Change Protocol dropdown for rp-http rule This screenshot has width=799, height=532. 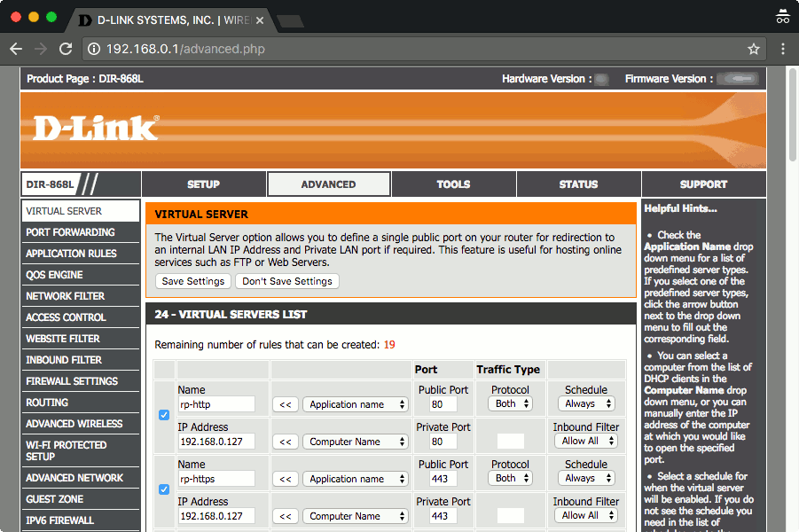click(x=511, y=403)
